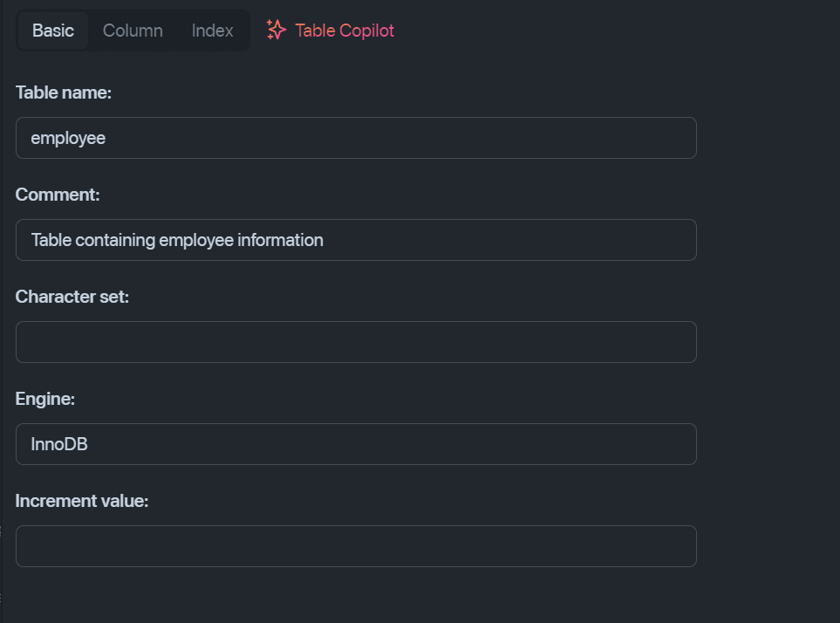
Task: Click the "Character set:" label
Action: 72,297
